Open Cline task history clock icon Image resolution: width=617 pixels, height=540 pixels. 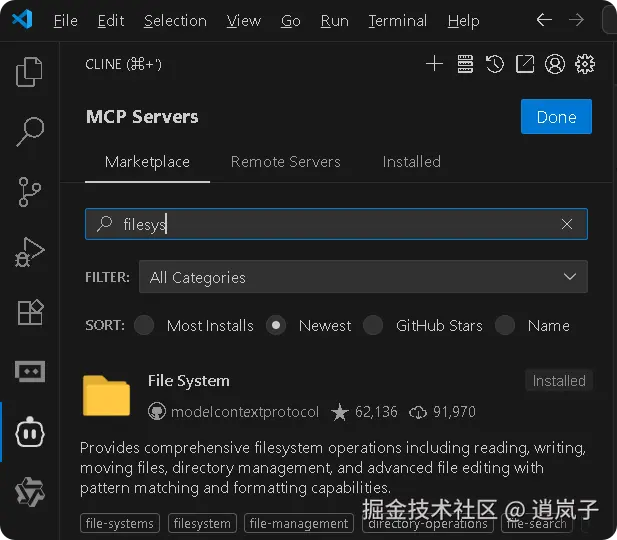click(495, 64)
